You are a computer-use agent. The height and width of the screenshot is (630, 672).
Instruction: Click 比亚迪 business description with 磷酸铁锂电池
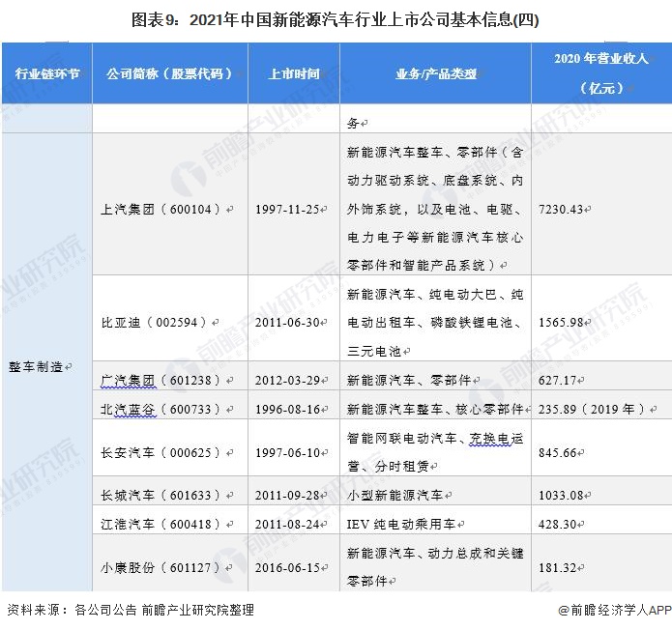pyautogui.click(x=435, y=318)
